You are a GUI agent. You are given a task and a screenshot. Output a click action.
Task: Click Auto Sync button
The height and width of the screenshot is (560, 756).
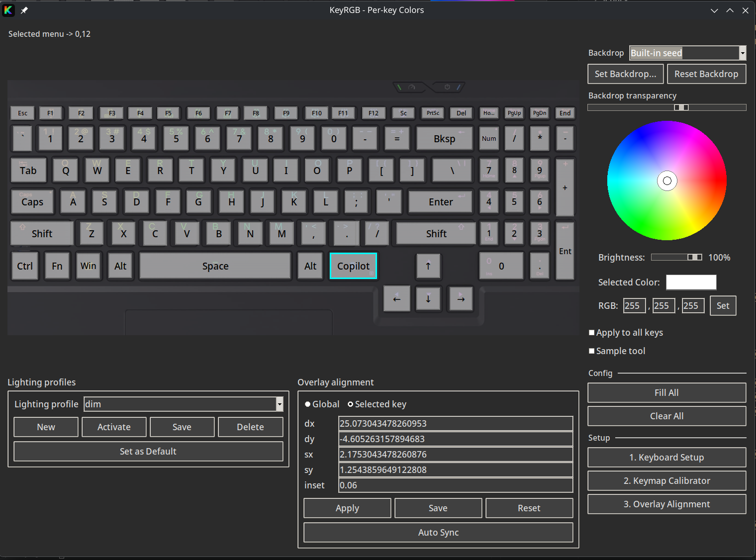pyautogui.click(x=438, y=533)
